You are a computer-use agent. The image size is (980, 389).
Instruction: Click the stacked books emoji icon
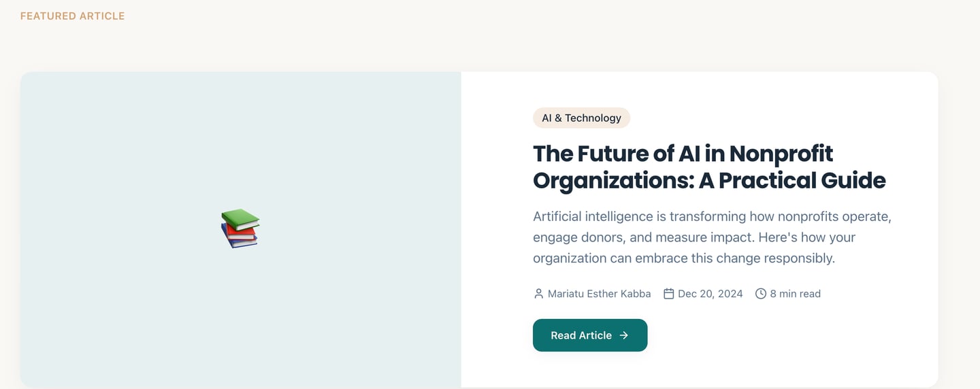coord(240,229)
